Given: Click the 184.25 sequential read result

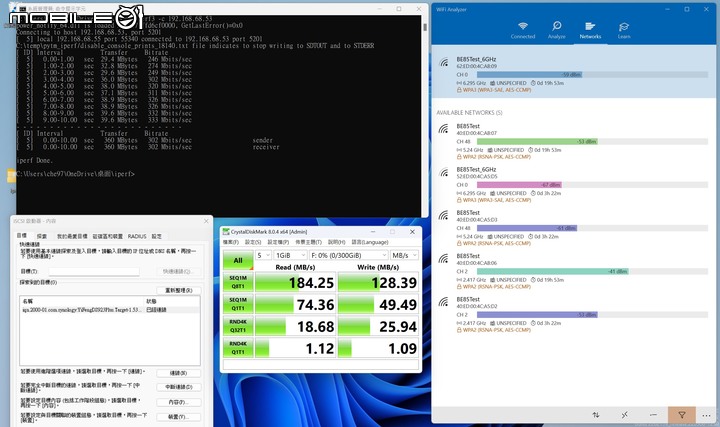Looking at the screenshot, I should point(295,282).
